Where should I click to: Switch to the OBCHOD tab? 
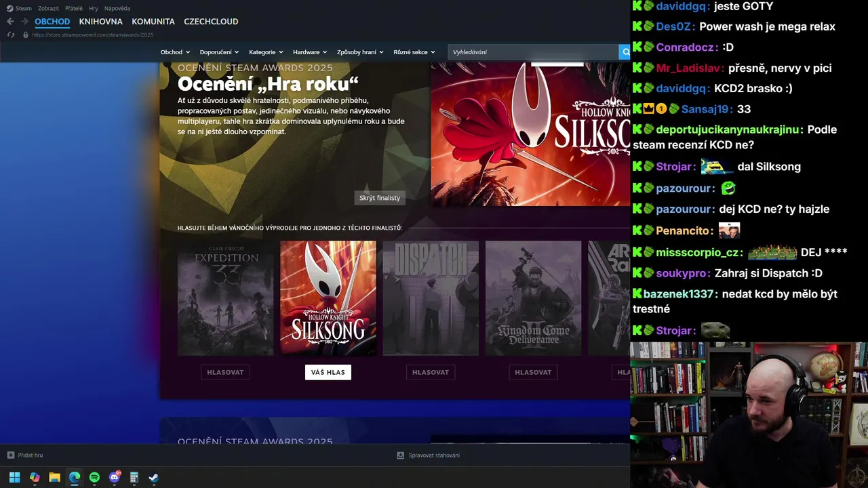click(x=52, y=22)
